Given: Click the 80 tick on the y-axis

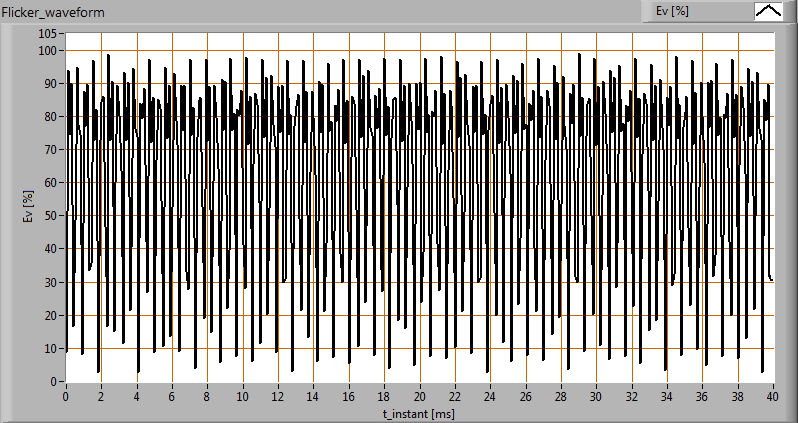Looking at the screenshot, I should click(x=53, y=116).
